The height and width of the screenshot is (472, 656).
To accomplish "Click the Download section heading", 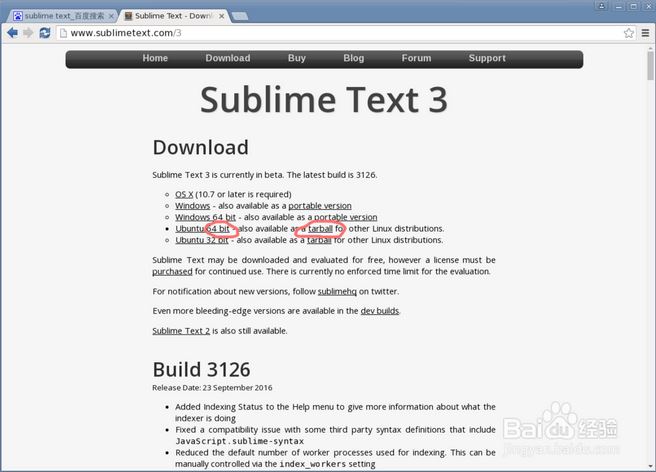I will tap(200, 147).
